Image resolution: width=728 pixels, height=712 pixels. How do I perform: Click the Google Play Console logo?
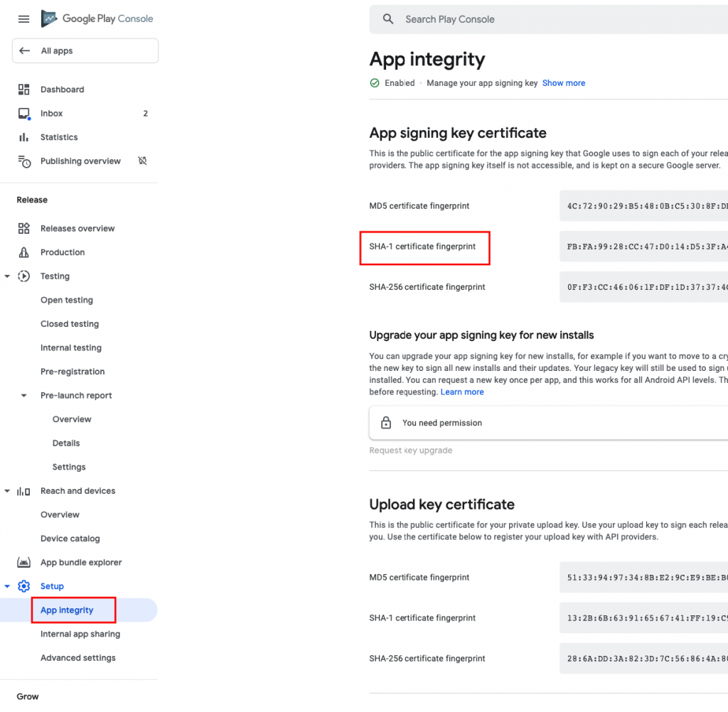pos(97,18)
